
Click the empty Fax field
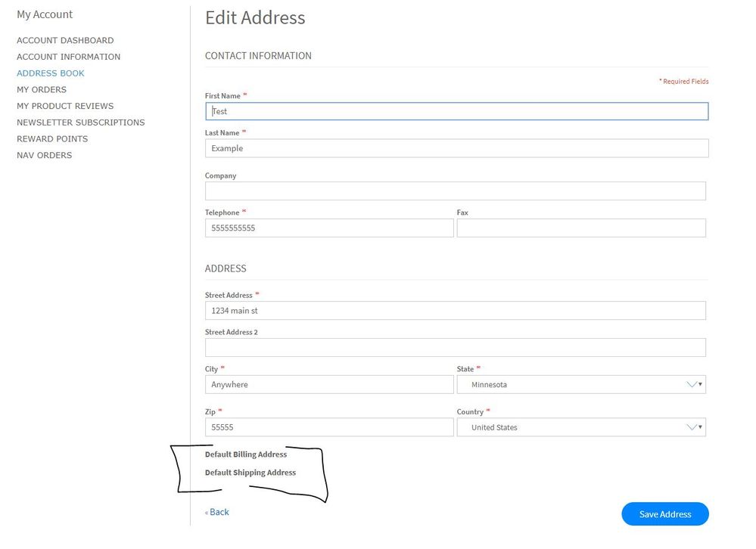[580, 228]
